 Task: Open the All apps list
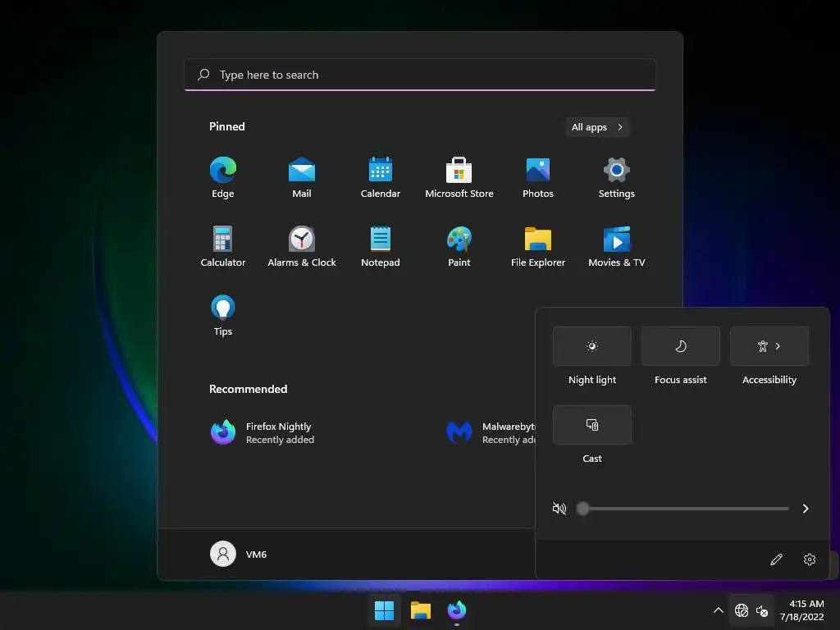597,127
